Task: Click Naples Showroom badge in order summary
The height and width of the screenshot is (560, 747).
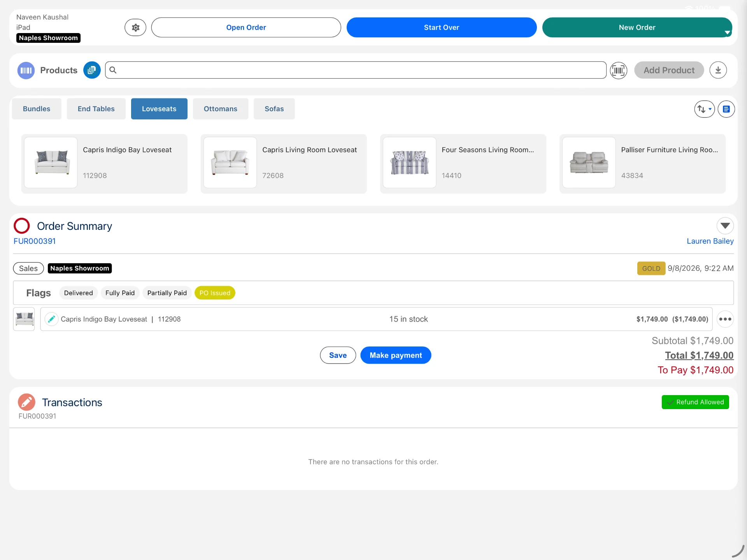Action: (x=80, y=268)
